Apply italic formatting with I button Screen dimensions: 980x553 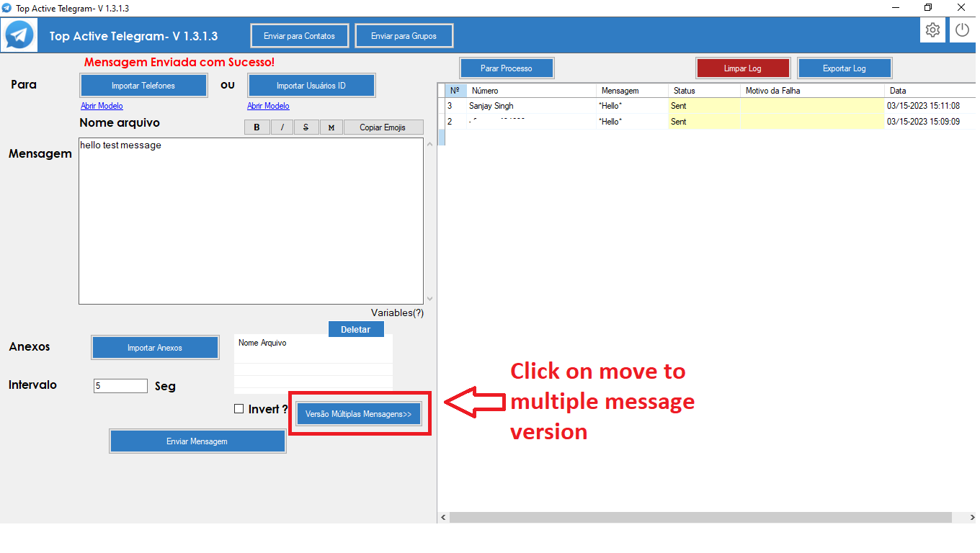[x=282, y=127]
